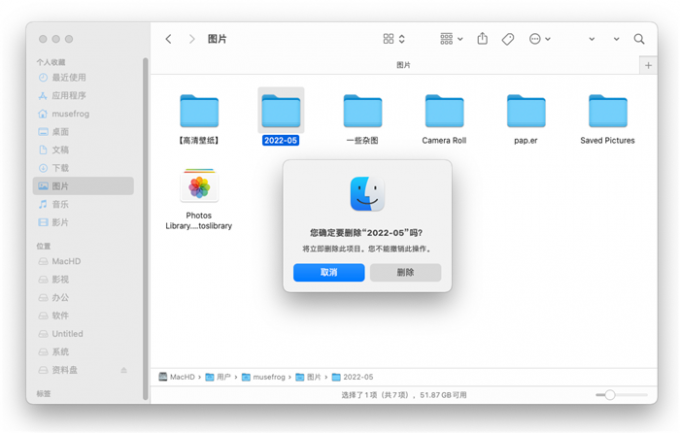
Task: Click 用户 in the path bar
Action: (218, 377)
